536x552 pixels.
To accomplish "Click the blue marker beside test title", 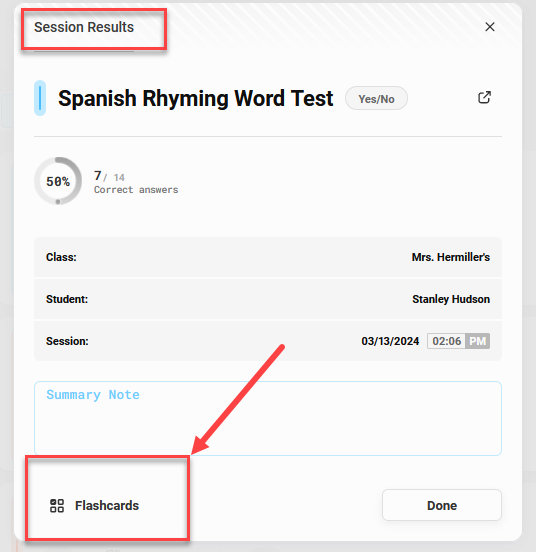I will pos(40,98).
